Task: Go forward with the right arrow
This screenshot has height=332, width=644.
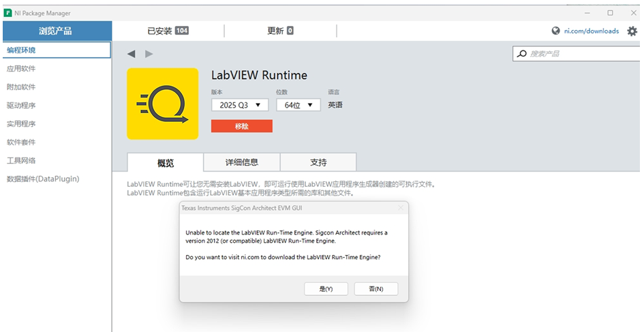Action: 149,54
